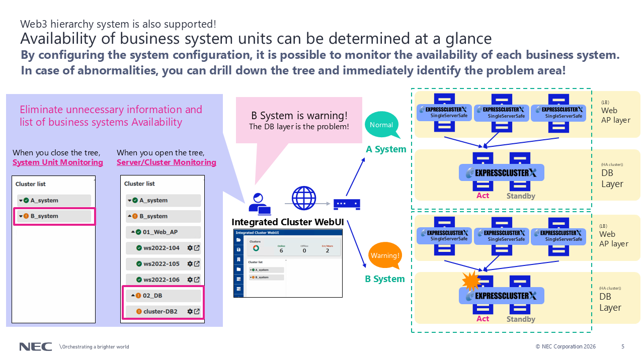Open settings gear for ws2022-104

(190, 248)
